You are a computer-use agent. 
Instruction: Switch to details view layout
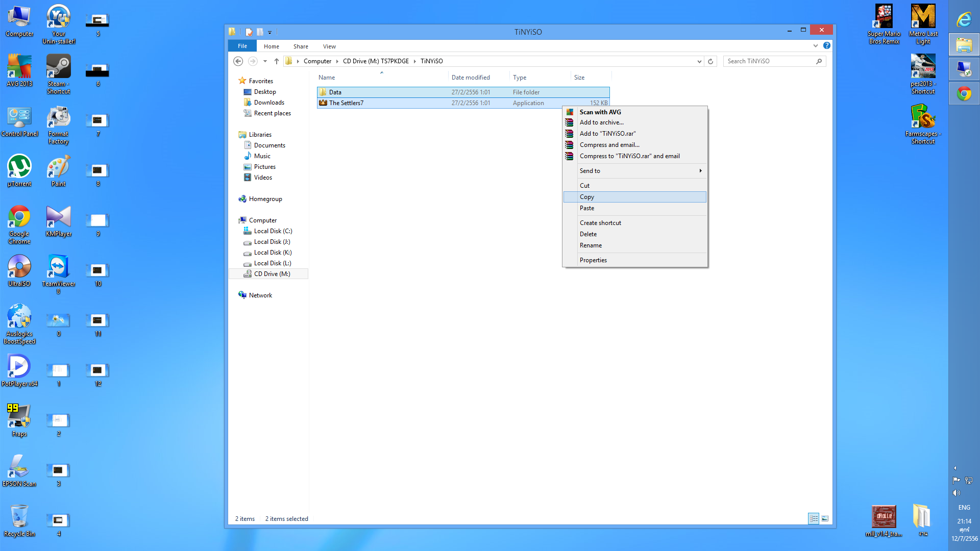point(814,519)
